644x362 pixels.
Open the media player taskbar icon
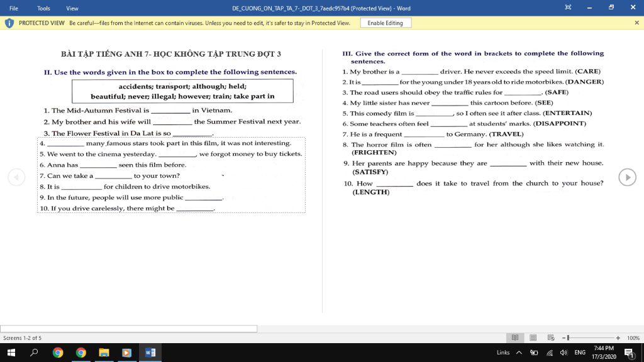click(127, 353)
